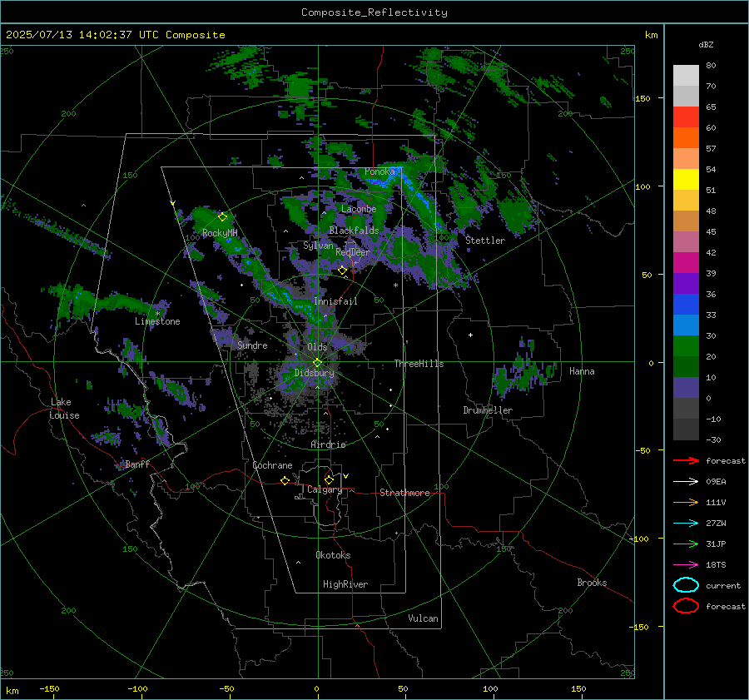Screen dimensions: 749x700
Task: Click the red swatch in dBZ legend
Action: 686,117
